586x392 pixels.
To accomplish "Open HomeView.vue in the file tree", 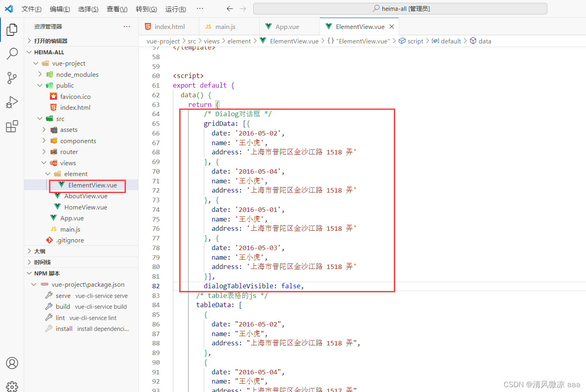I will [86, 207].
